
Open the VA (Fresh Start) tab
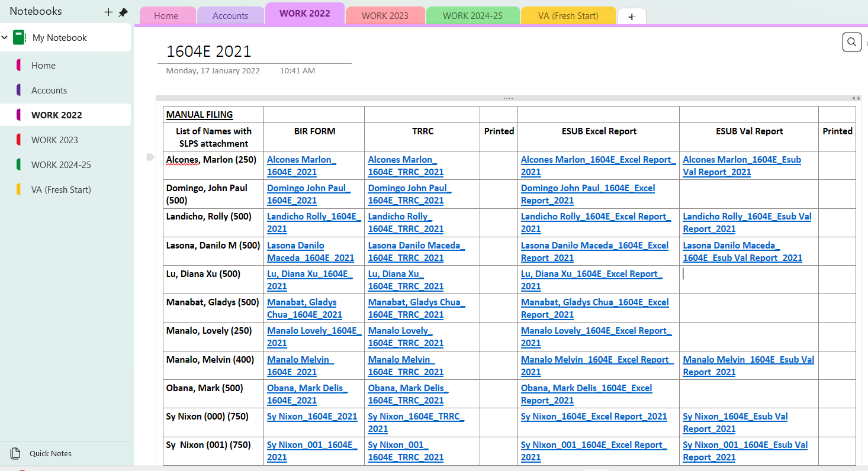[x=568, y=16]
